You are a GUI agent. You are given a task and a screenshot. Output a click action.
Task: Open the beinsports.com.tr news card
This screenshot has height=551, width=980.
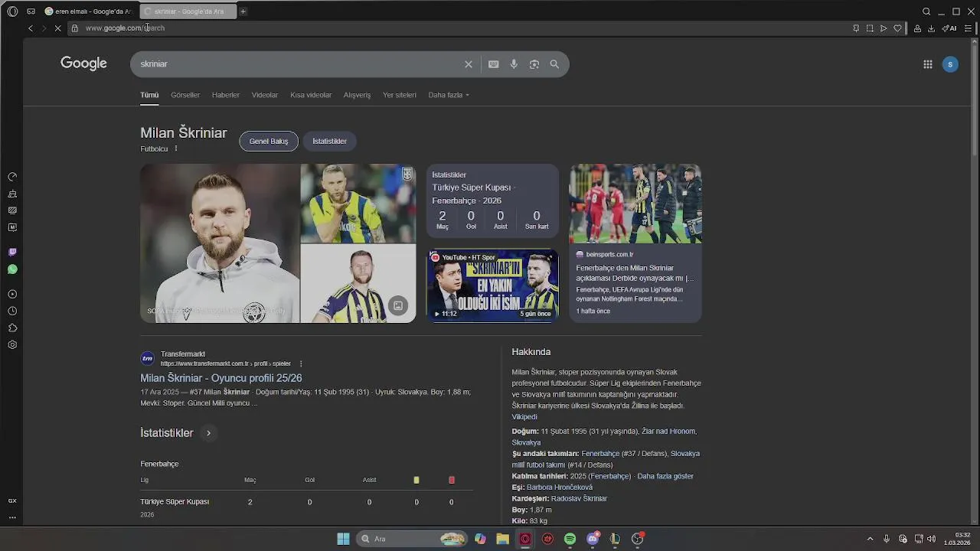(635, 243)
